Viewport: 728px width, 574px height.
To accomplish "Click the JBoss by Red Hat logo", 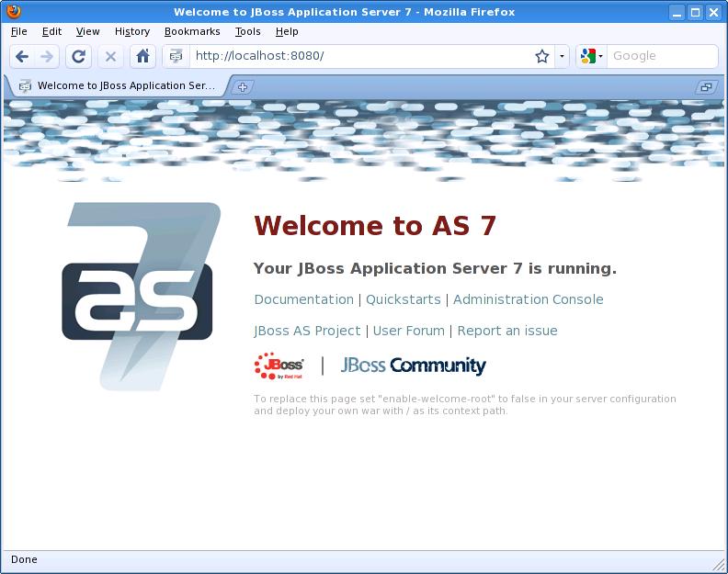I will 279,366.
